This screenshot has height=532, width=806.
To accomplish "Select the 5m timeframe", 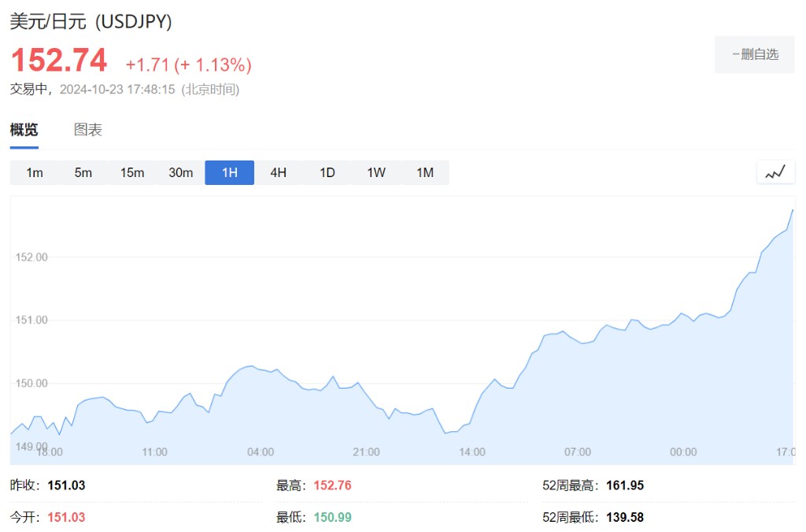I will 83,172.
